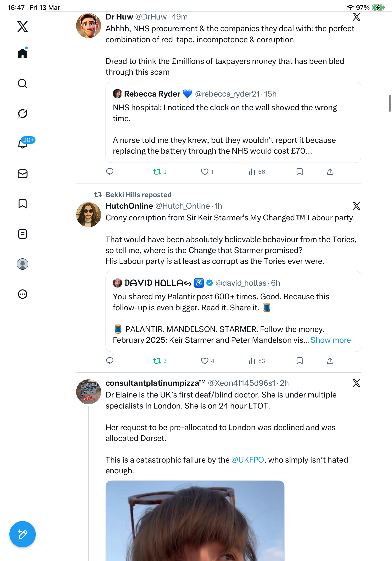The height and width of the screenshot is (561, 392).
Task: Open the photo in consultantplatinumpizza's post
Action: pyautogui.click(x=195, y=521)
